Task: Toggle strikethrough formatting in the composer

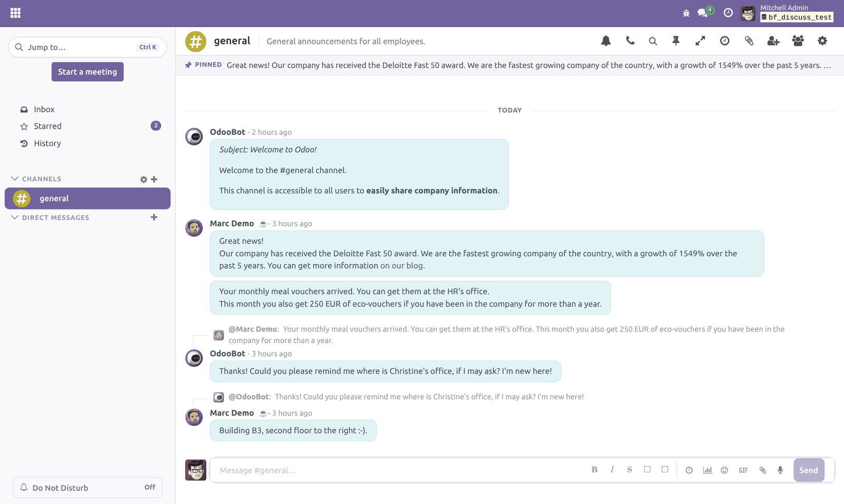Action: [x=629, y=470]
